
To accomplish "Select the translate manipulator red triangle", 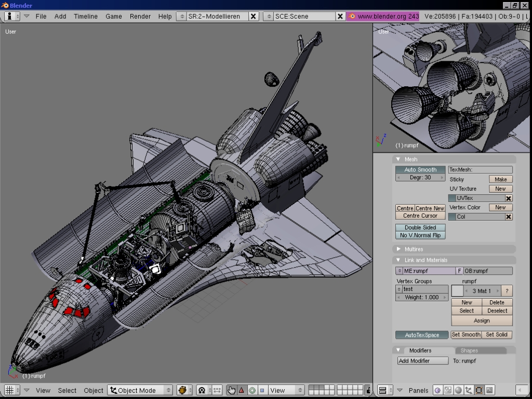I will point(242,390).
